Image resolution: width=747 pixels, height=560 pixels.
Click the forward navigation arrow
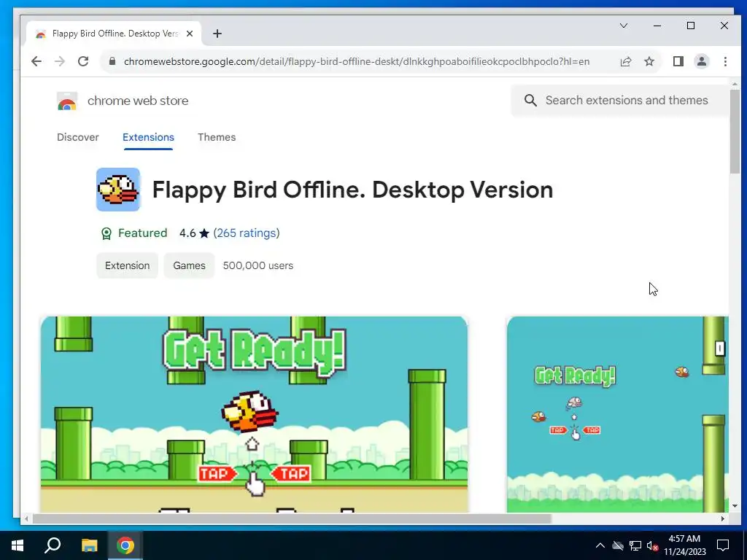point(60,61)
